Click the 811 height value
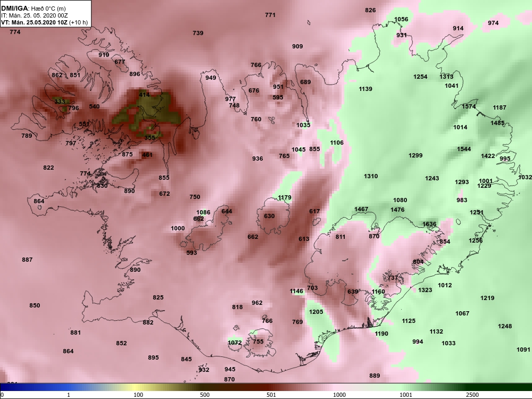Screen dimensions: 532x399 point(340,237)
